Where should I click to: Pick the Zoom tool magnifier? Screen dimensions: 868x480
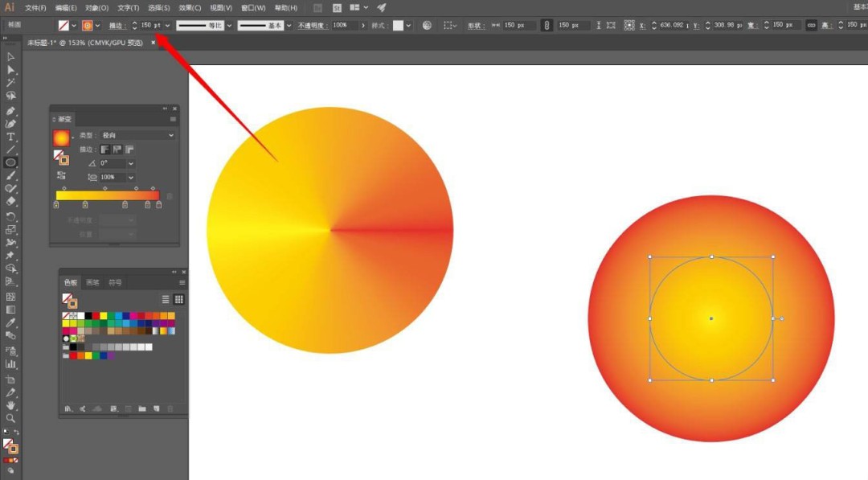tap(11, 419)
